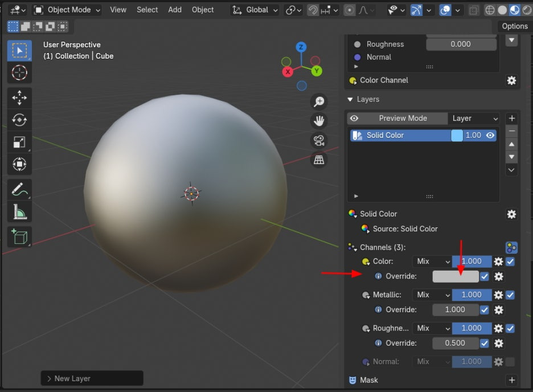This screenshot has width=533, height=392.
Task: Click the Color Override gray swatch
Action: click(456, 276)
